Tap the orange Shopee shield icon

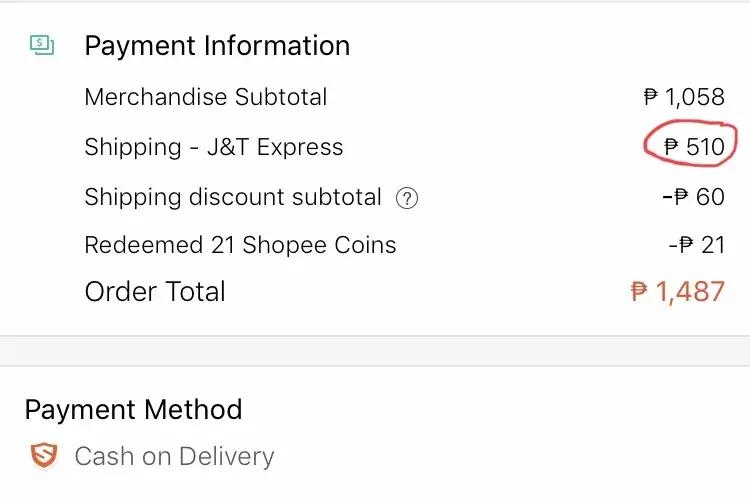pyautogui.click(x=43, y=457)
